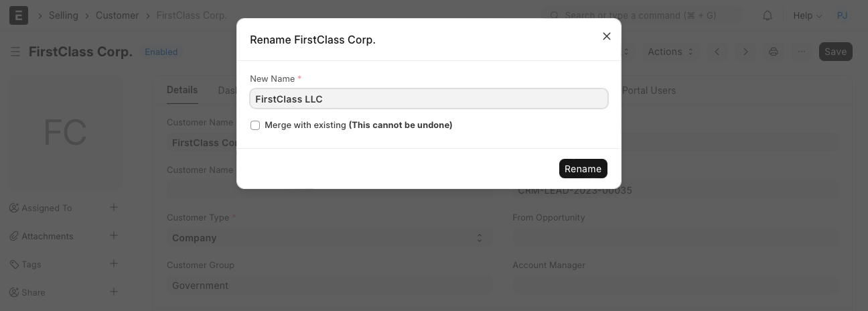This screenshot has height=311, width=868.
Task: Add an attachment with plus icon
Action: [x=114, y=236]
